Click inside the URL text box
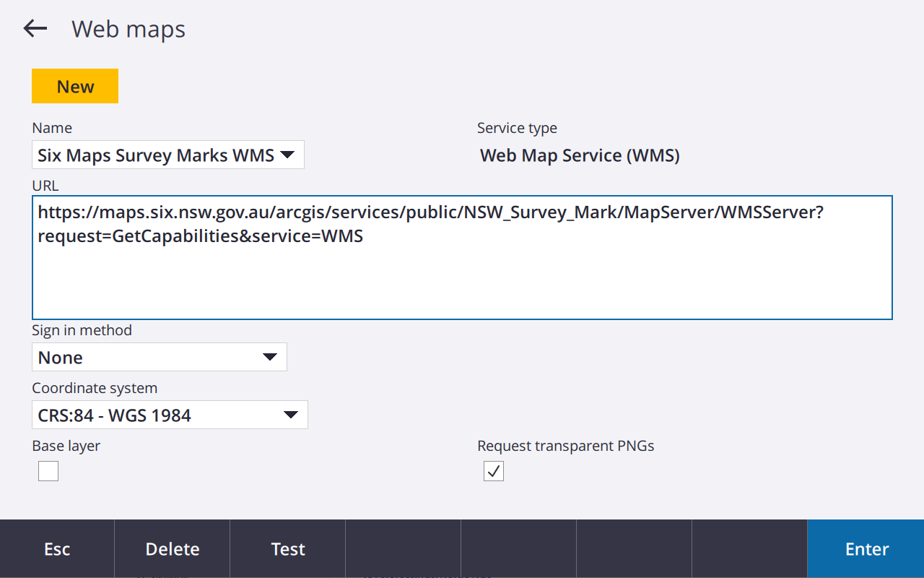The width and height of the screenshot is (924, 578). [462, 257]
